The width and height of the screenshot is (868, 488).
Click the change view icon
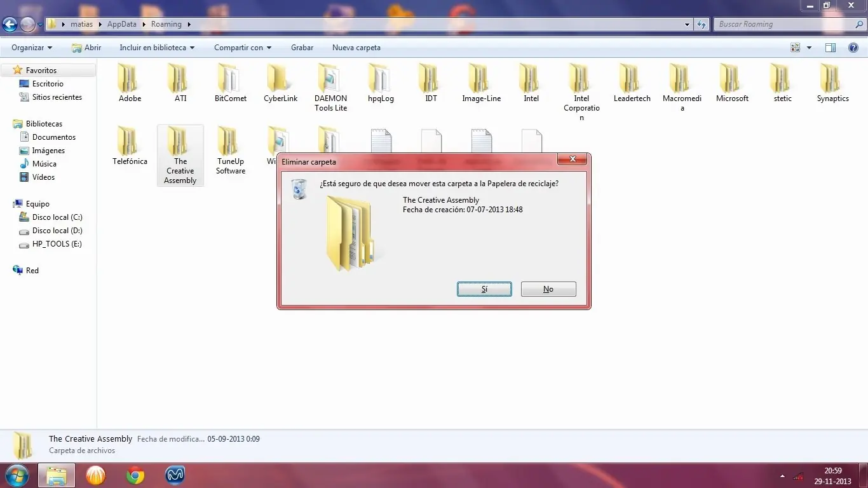(x=795, y=48)
